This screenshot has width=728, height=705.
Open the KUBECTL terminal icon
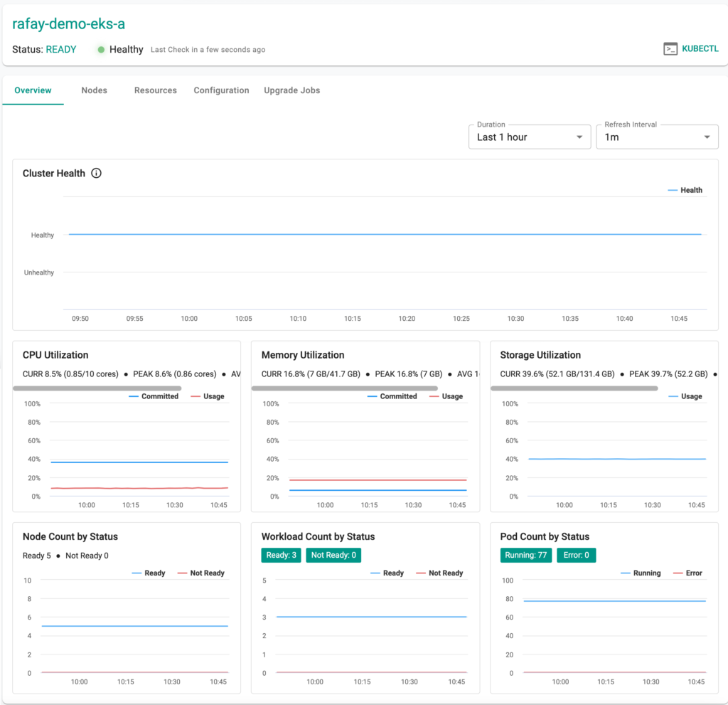click(670, 49)
